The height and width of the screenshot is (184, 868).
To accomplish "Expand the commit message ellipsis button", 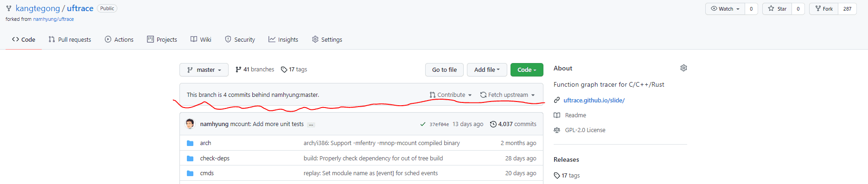I will click(311, 125).
